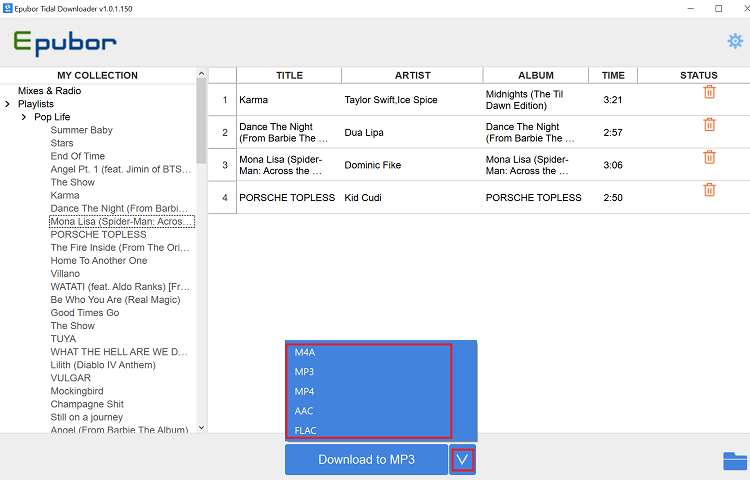Select Home To Another One

click(99, 261)
